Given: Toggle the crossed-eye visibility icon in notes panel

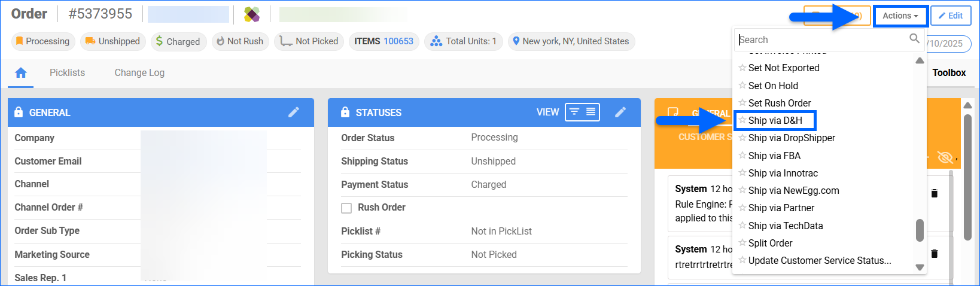Looking at the screenshot, I should pyautogui.click(x=945, y=157).
